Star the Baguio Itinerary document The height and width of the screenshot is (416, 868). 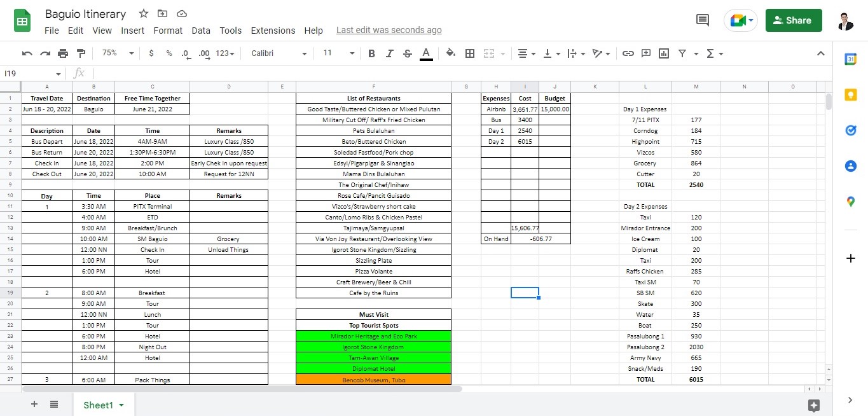click(144, 13)
